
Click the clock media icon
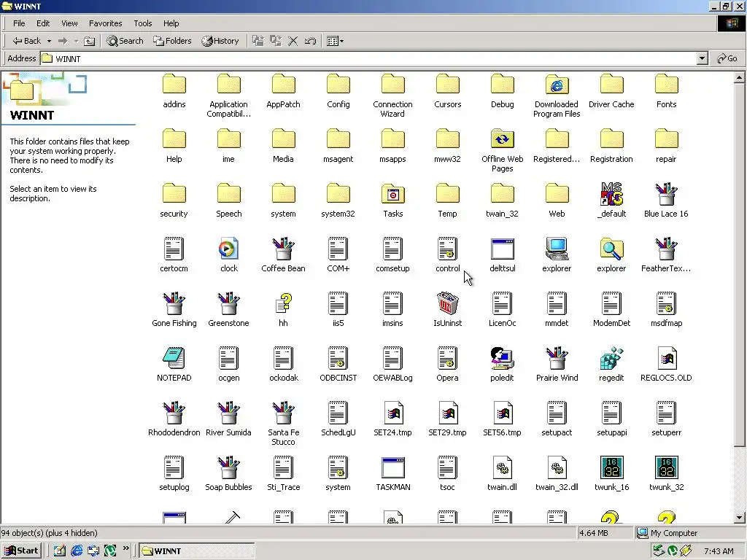[228, 249]
